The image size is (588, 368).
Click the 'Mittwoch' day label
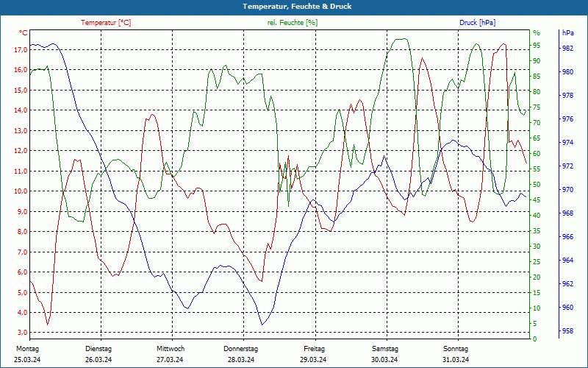171,349
